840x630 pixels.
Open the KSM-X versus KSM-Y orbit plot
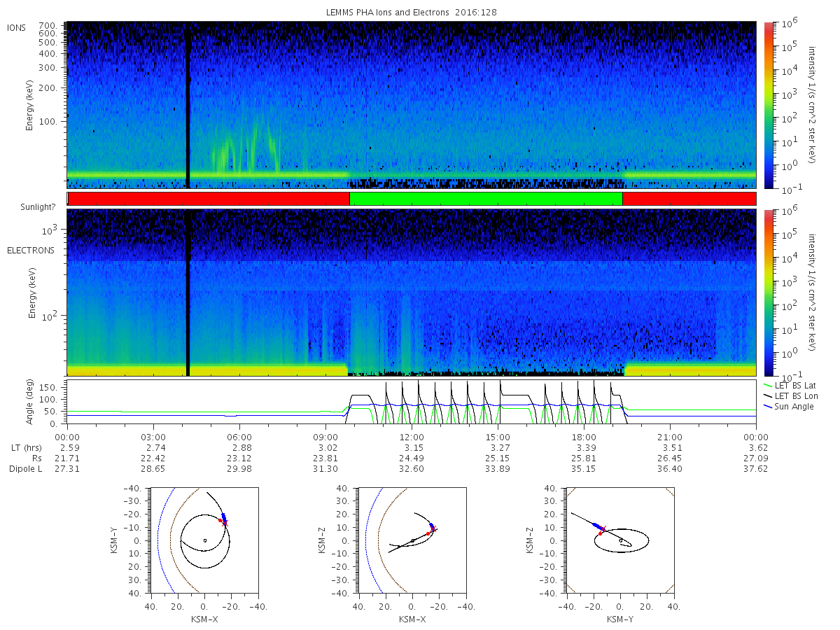click(x=204, y=540)
